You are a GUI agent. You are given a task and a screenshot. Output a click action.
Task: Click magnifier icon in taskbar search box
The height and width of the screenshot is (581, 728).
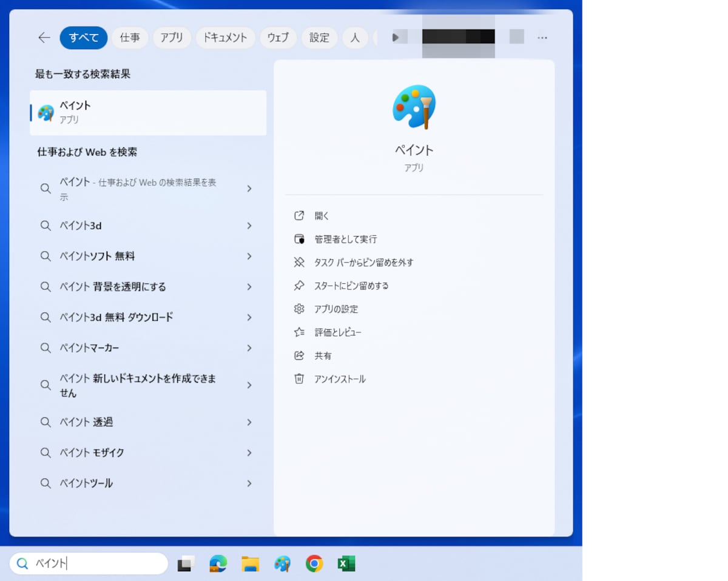tap(23, 564)
